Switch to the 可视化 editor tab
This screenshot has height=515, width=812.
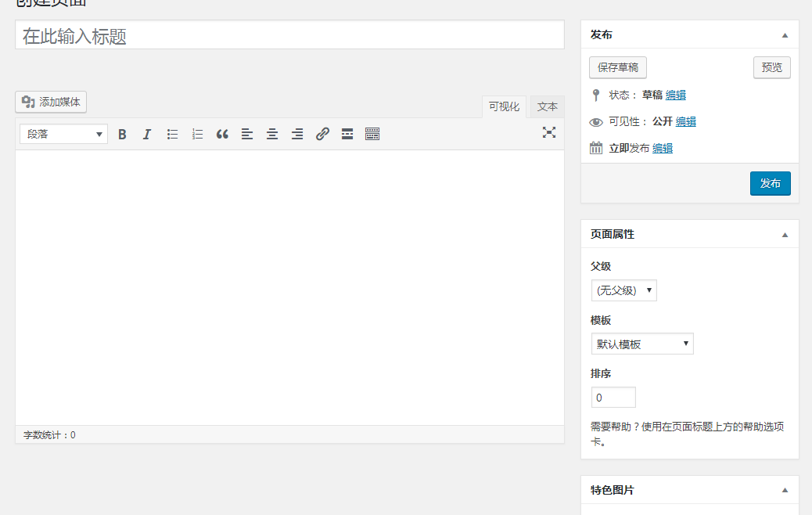pyautogui.click(x=504, y=106)
